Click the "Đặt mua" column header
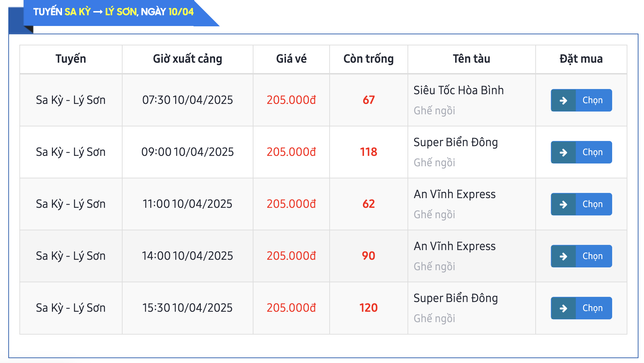The image size is (644, 363). coord(581,59)
